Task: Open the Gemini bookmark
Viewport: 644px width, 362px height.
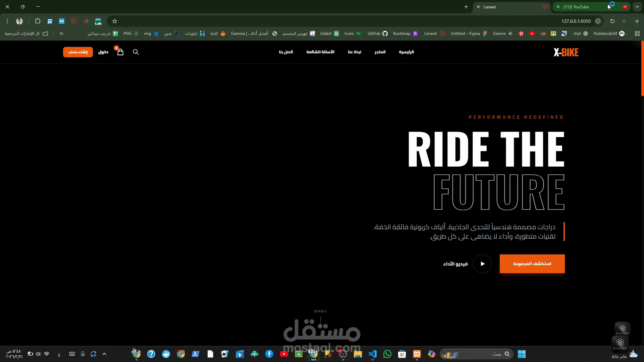Action: (x=503, y=34)
